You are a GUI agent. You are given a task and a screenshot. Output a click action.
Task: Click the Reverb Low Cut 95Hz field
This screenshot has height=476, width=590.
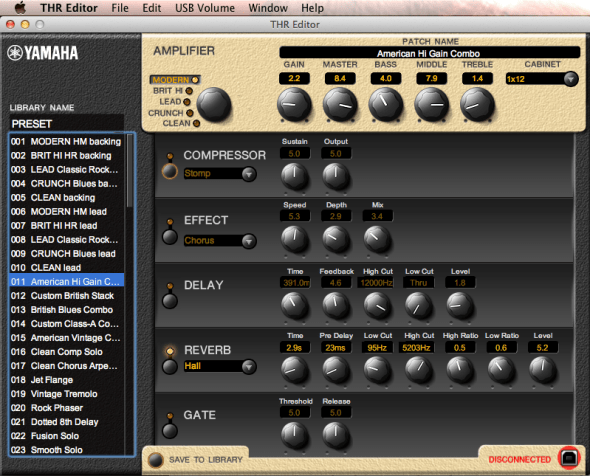click(377, 347)
